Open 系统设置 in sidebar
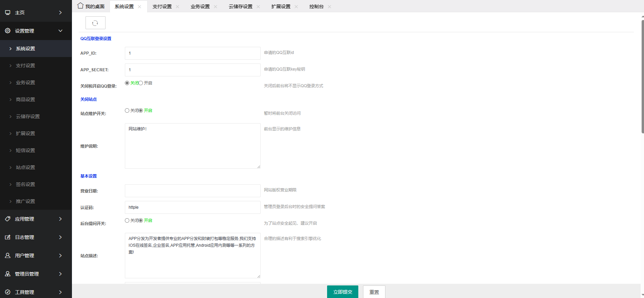 (x=36, y=49)
